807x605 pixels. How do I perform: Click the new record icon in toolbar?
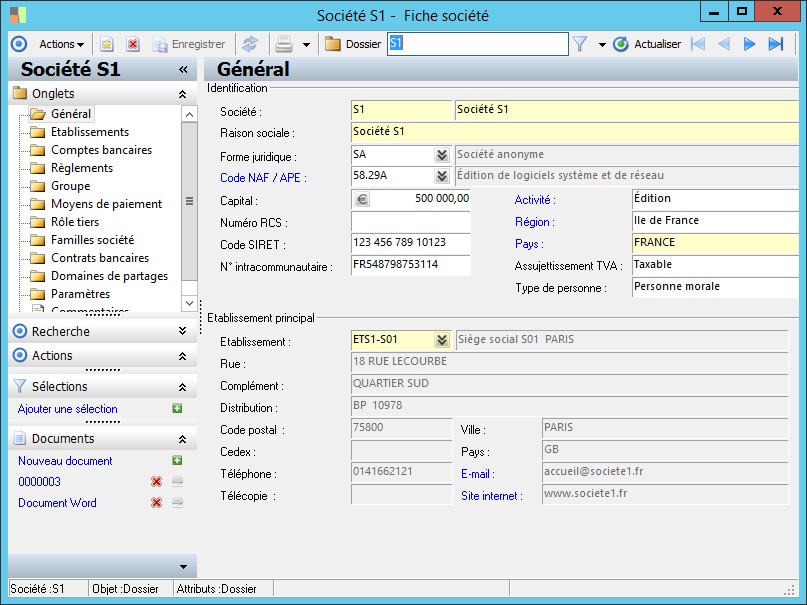click(x=106, y=44)
